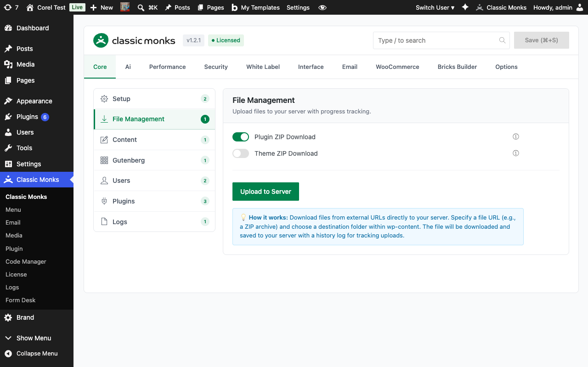
Task: Open the Setup section
Action: [x=154, y=99]
